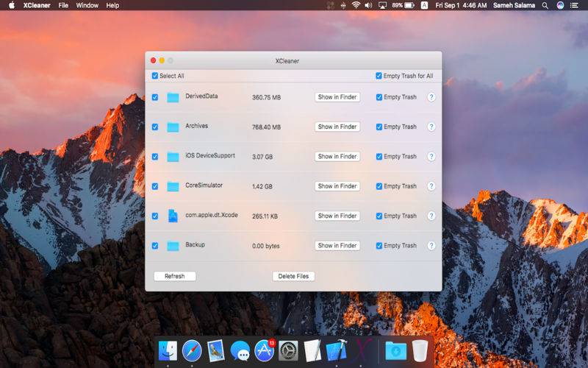Image resolution: width=588 pixels, height=368 pixels.
Task: Show DerivedData in Finder
Action: (337, 97)
